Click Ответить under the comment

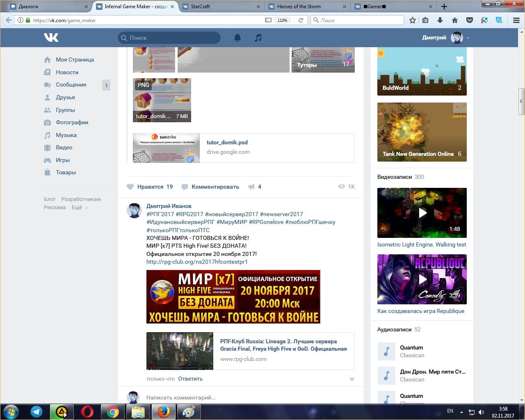190,379
